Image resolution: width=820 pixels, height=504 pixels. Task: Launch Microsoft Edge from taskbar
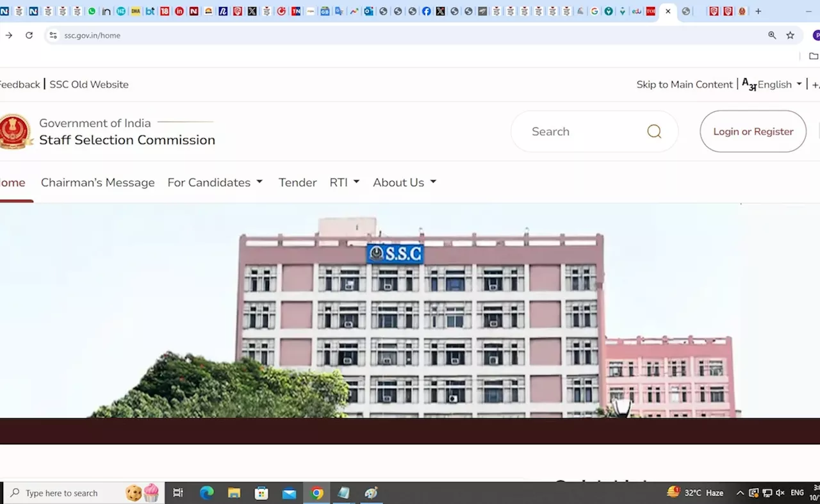tap(206, 493)
